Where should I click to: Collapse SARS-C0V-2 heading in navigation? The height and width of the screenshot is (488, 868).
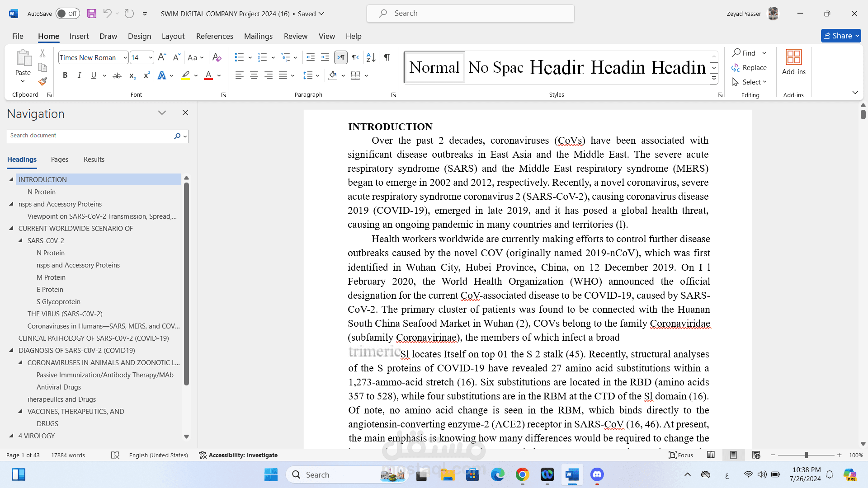[20, 240]
